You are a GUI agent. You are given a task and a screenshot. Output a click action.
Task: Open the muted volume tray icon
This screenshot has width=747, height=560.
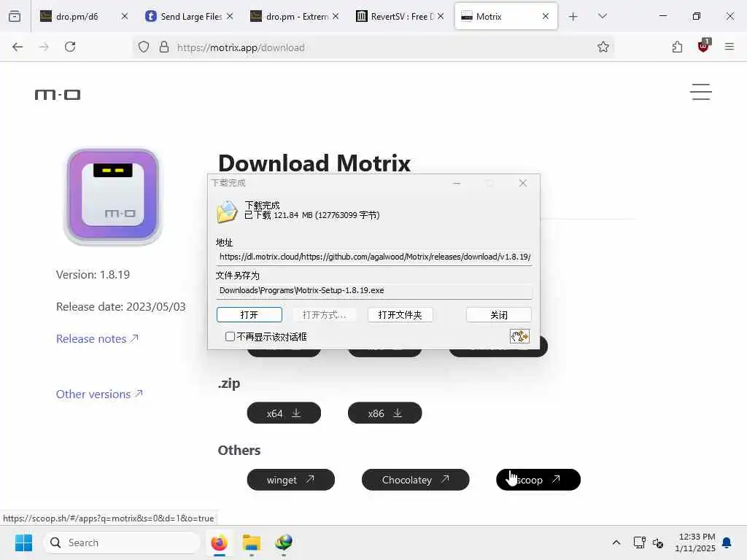click(x=658, y=542)
